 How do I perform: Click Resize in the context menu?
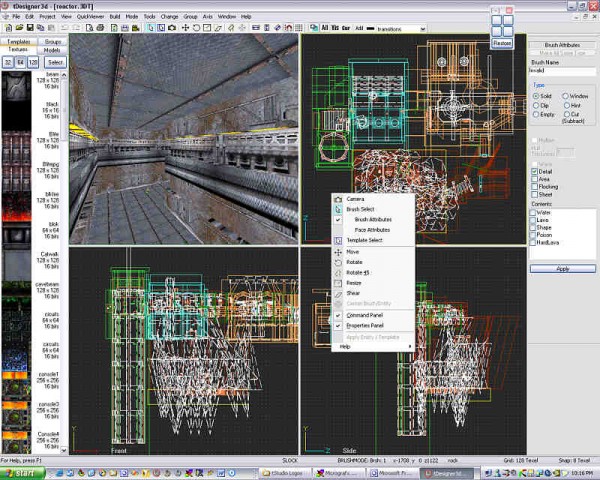pos(354,283)
